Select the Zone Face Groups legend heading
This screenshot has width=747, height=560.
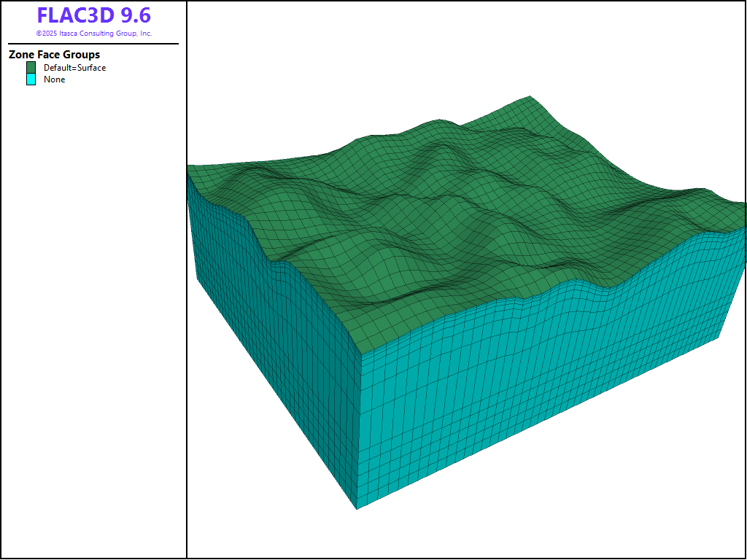pyautogui.click(x=54, y=55)
